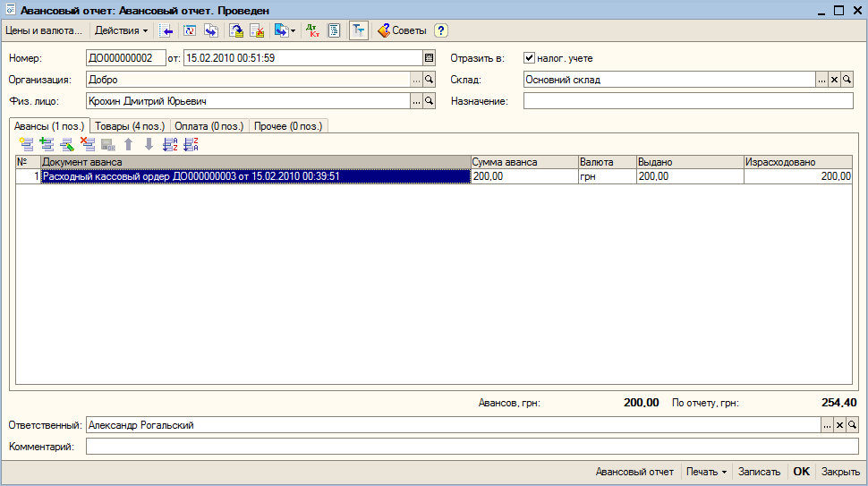Copy the current row with green plus icon
This screenshot has height=486, width=868.
[47, 144]
